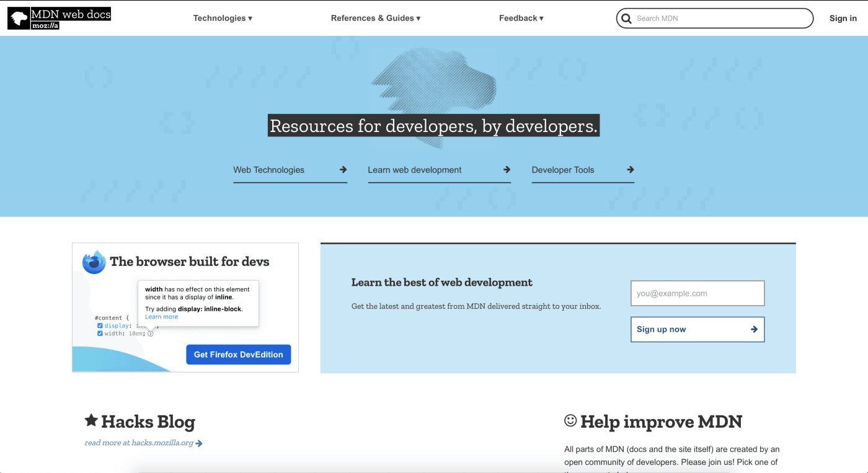Click the arrow beside Learn web development

coord(507,170)
